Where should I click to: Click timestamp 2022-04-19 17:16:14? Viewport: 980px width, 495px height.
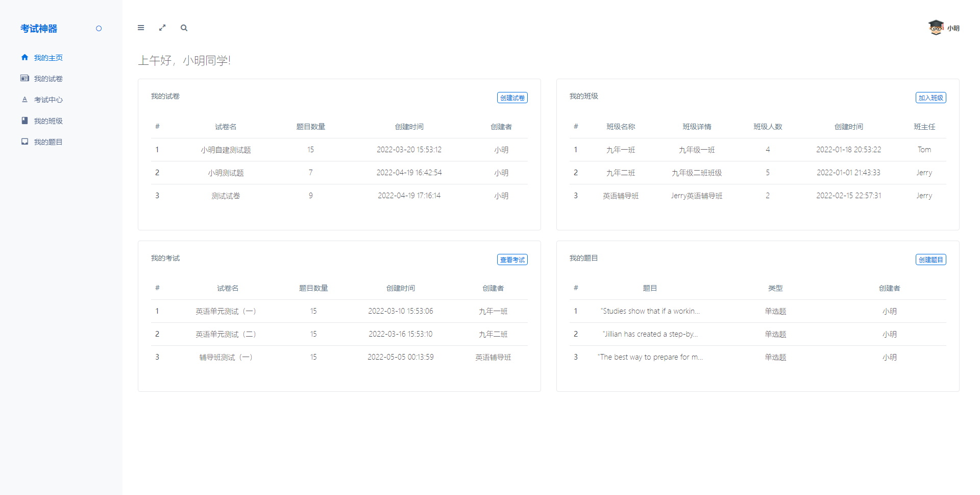pyautogui.click(x=409, y=196)
